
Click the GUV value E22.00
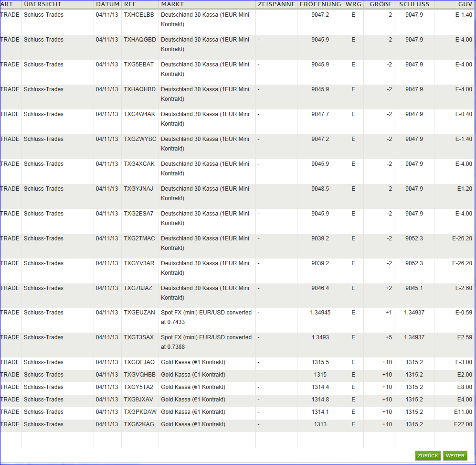click(463, 424)
